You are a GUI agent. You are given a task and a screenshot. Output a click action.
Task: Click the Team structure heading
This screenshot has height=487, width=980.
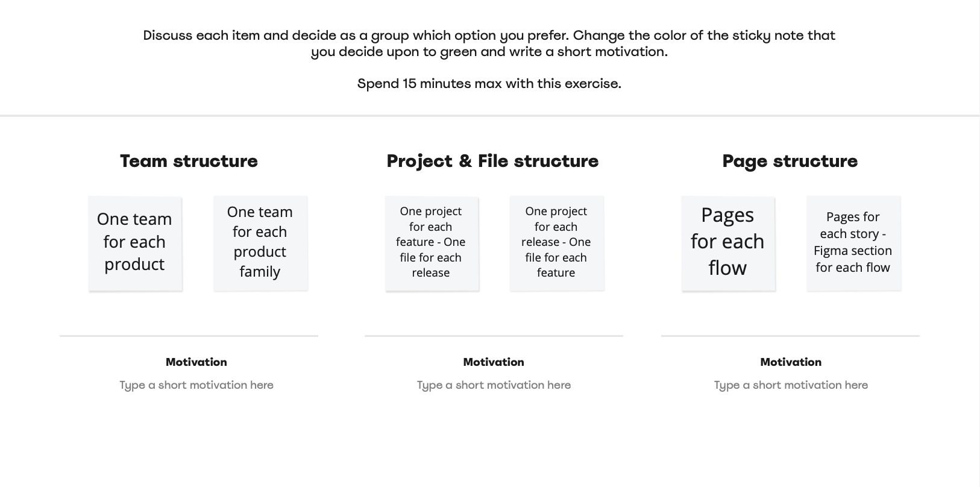(x=189, y=161)
